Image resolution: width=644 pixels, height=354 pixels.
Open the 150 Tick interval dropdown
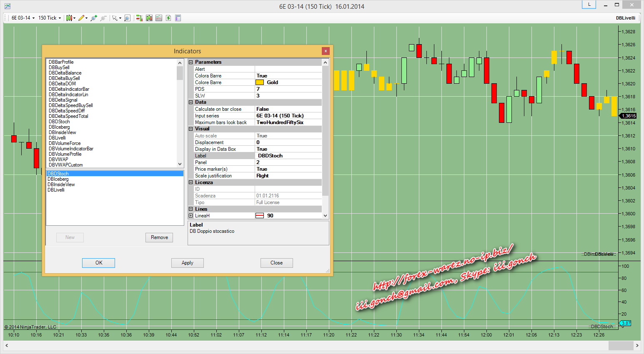50,18
